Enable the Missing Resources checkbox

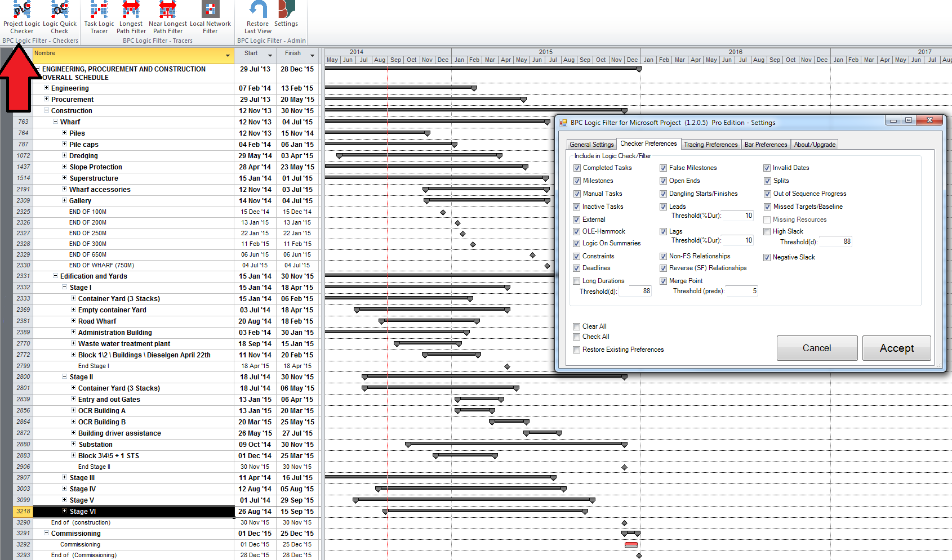(767, 219)
